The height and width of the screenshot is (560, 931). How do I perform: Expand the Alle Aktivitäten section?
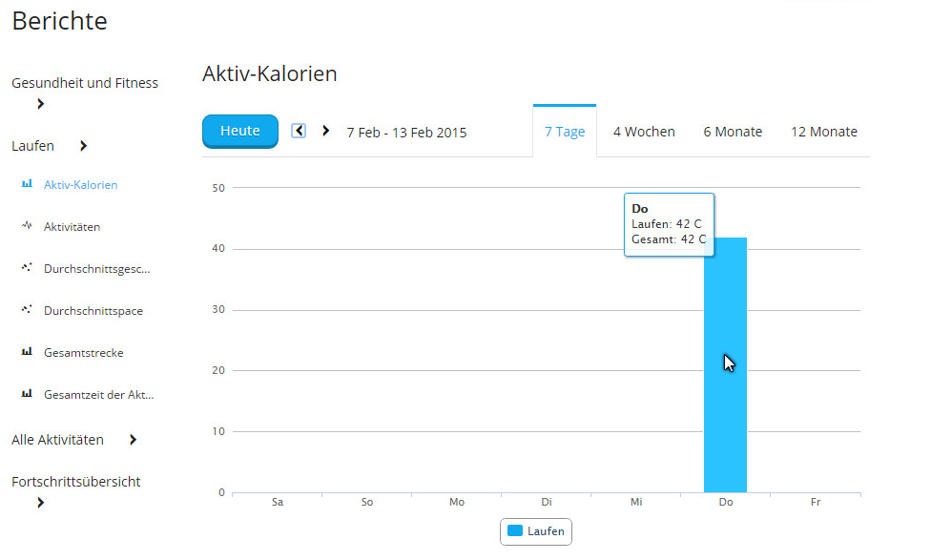click(133, 440)
